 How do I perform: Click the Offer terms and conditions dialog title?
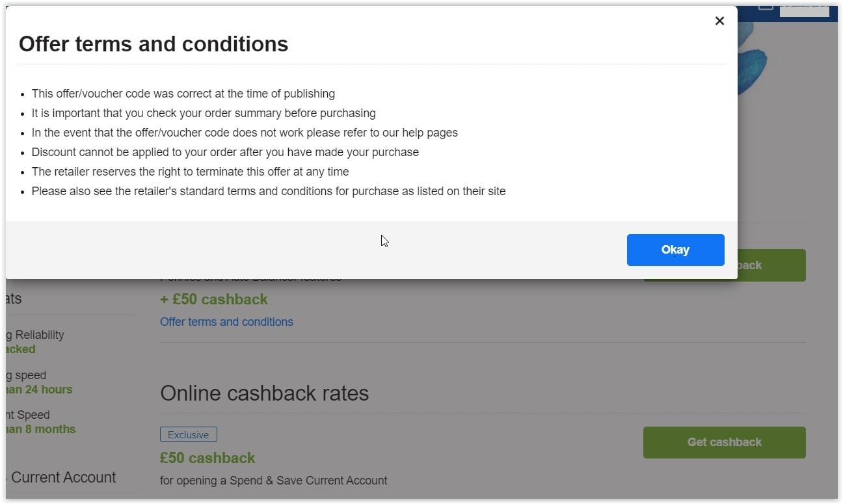pyautogui.click(x=154, y=44)
